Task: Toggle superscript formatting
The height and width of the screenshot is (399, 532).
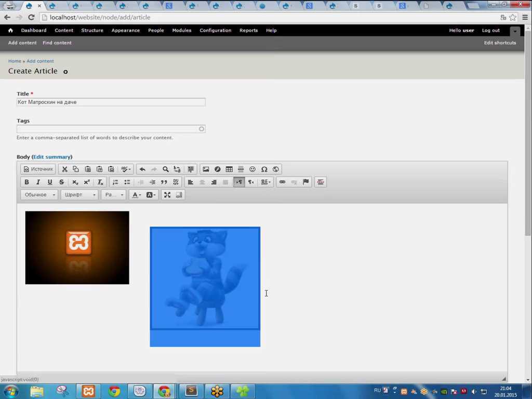Action: 87,182
